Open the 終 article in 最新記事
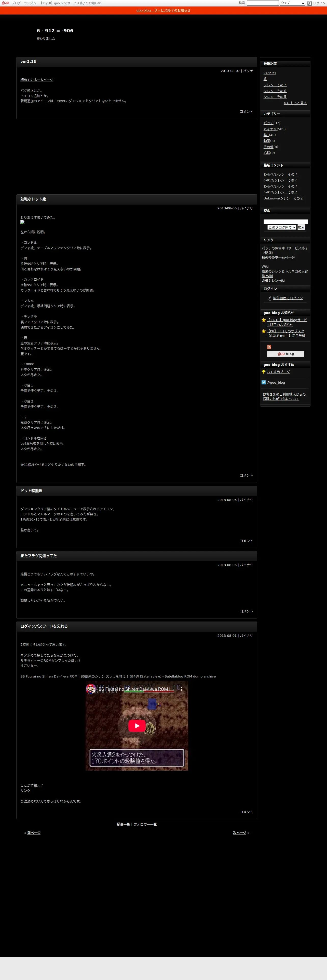Viewport: 327px width, 980px height. pyautogui.click(x=265, y=79)
